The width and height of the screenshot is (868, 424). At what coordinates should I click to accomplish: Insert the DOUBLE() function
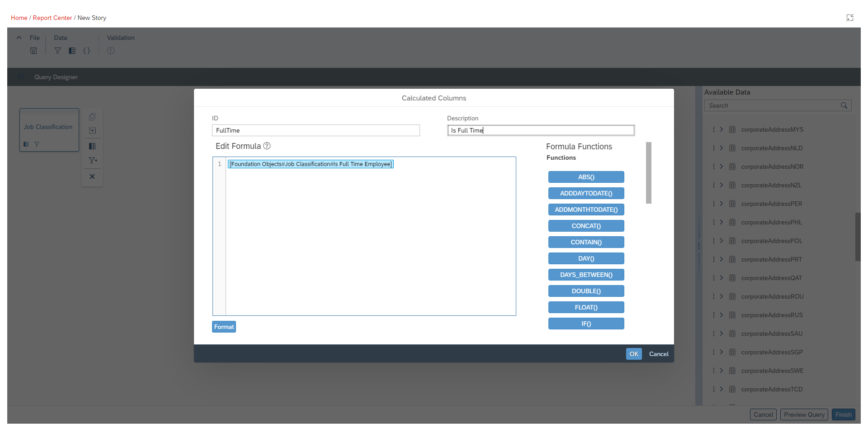pos(586,291)
